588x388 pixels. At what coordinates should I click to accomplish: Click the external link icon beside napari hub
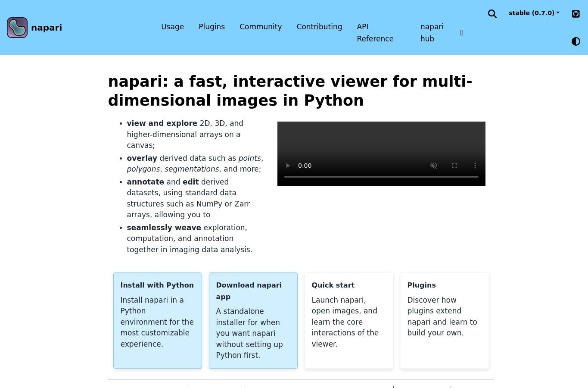click(461, 33)
